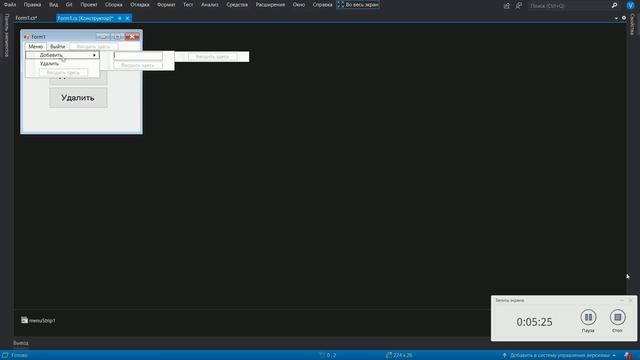Open the document tabs list dropdown arrow
This screenshot has height=360, width=640.
tap(616, 18)
